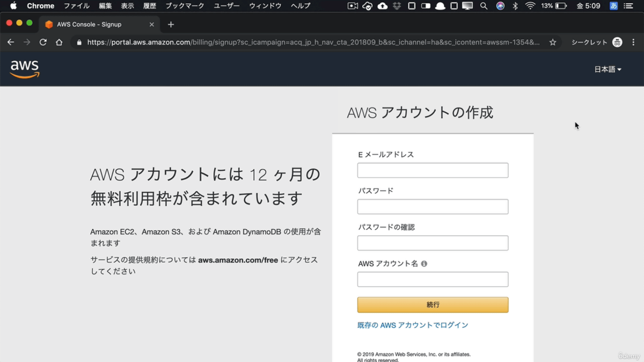Open the macOS Spotlight search
644x362 pixels.
484,6
